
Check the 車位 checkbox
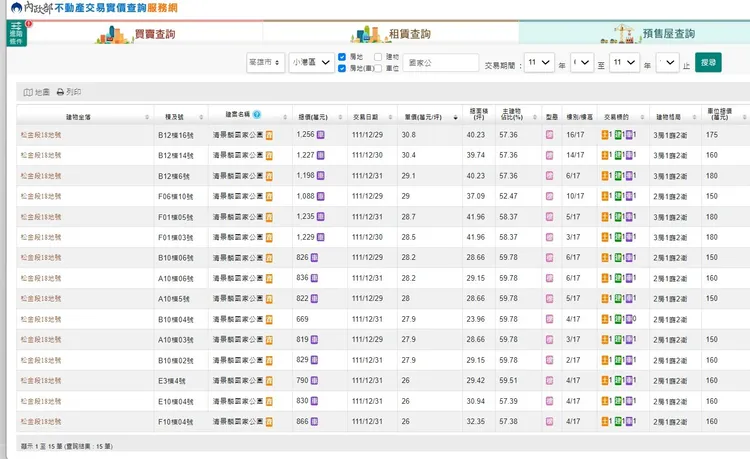pos(378,68)
